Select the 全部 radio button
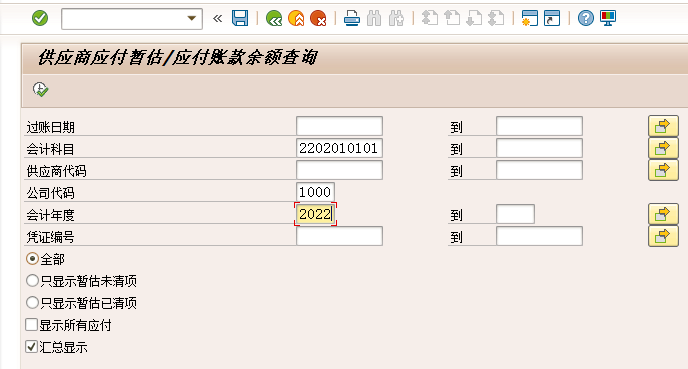The image size is (688, 369). (32, 259)
